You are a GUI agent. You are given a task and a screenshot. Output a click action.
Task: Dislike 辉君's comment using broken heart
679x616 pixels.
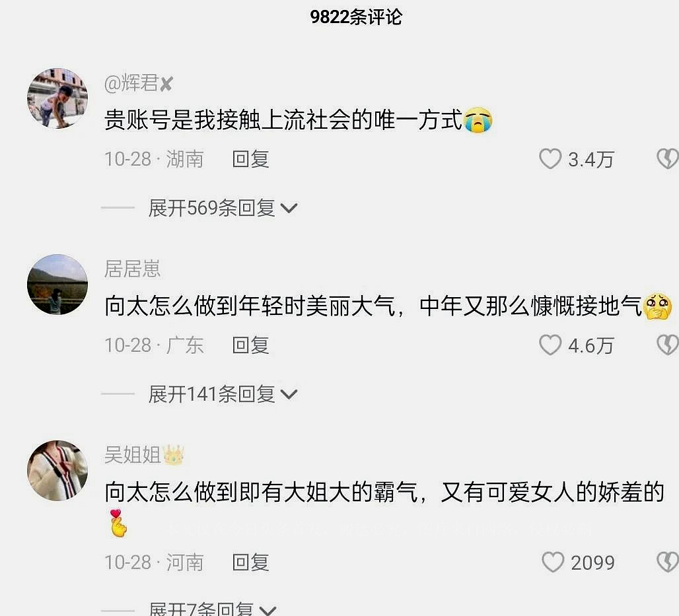coord(668,159)
